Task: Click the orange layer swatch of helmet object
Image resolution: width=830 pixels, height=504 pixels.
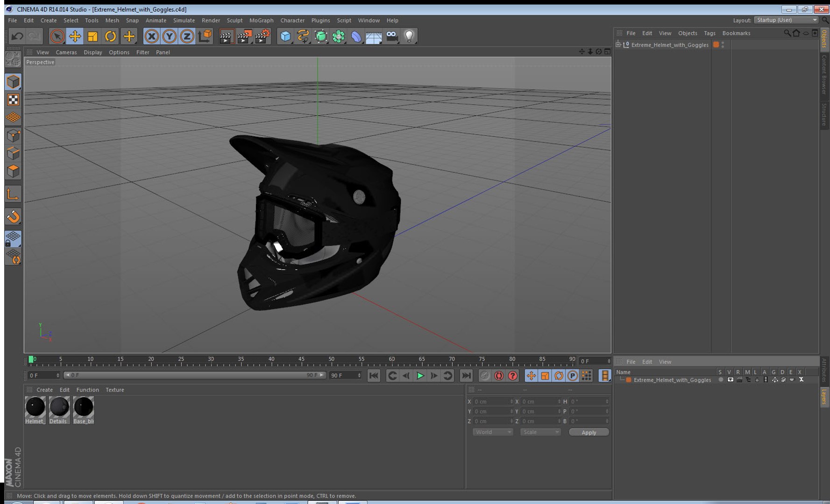Action: click(716, 45)
